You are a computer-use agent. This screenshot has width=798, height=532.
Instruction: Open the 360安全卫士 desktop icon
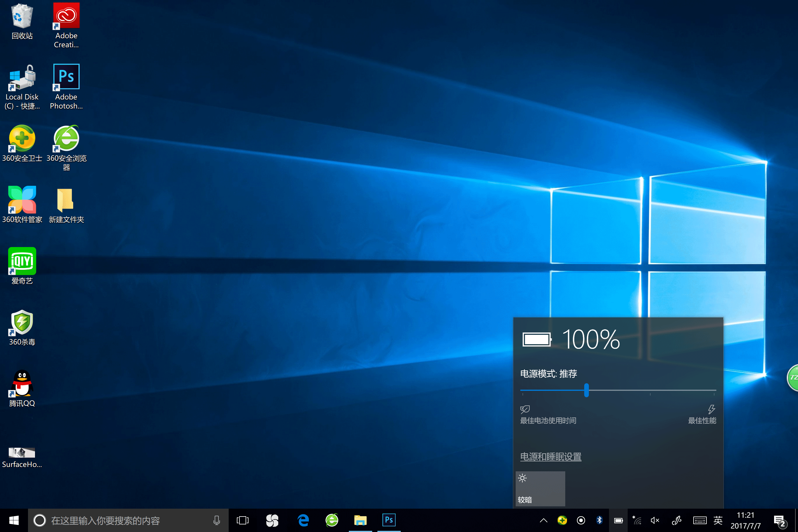[x=22, y=143]
